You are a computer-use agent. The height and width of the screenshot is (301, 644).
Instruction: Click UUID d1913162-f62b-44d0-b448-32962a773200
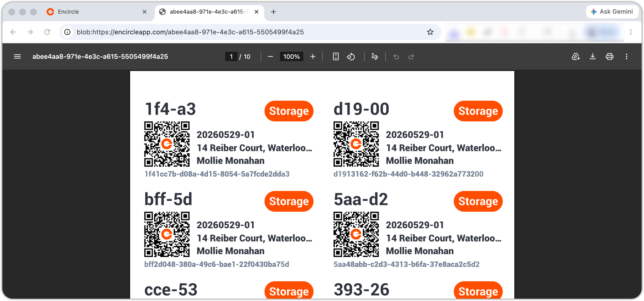[408, 174]
